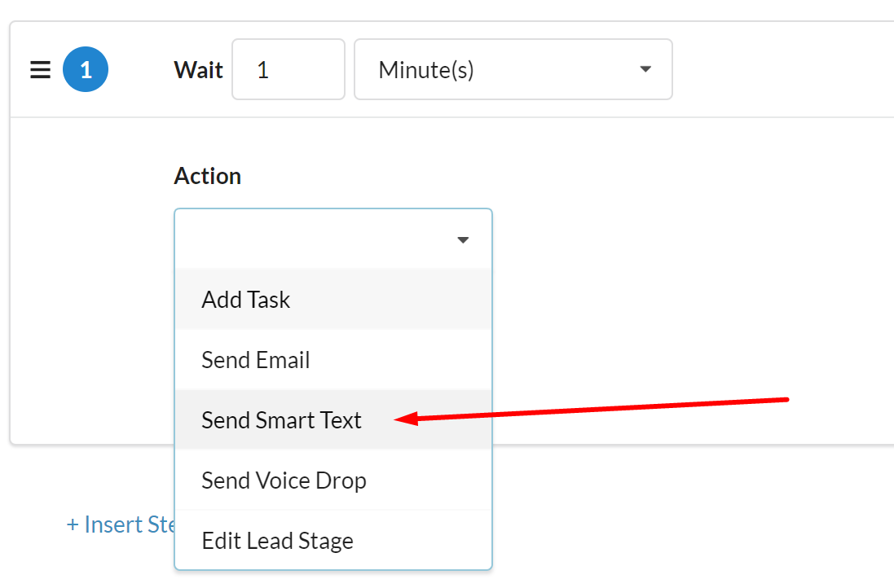Pick Send Smart Text from the dropdown

click(281, 420)
